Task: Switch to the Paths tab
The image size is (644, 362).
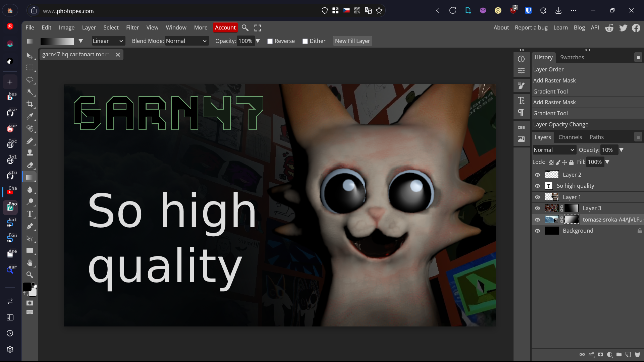Action: (x=596, y=137)
